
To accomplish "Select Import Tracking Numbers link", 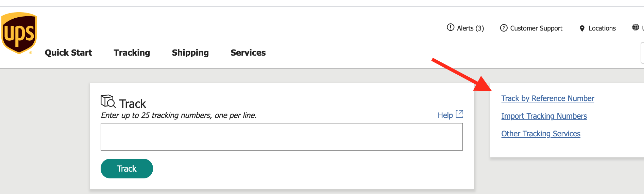I will tap(544, 116).
